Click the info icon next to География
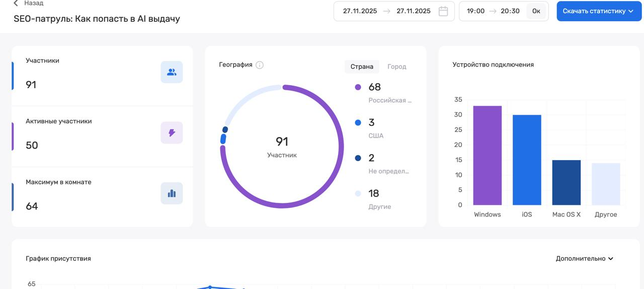The height and width of the screenshot is (289, 644). [x=260, y=65]
